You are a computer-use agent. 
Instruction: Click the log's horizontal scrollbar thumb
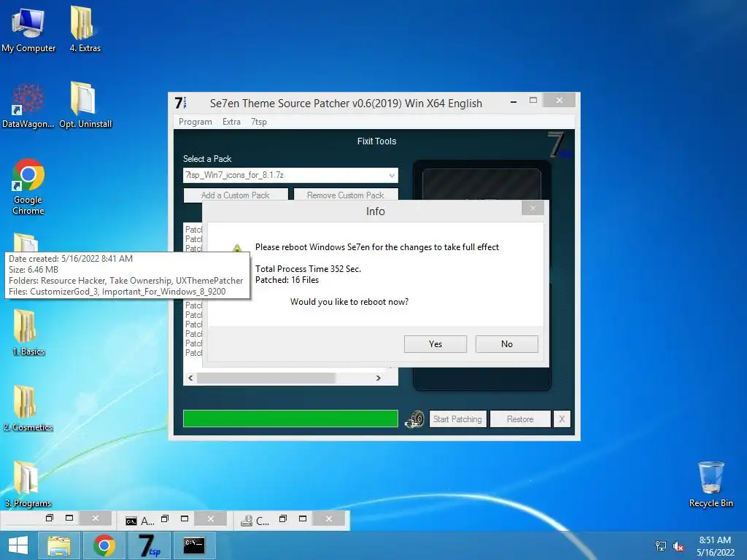pos(266,378)
